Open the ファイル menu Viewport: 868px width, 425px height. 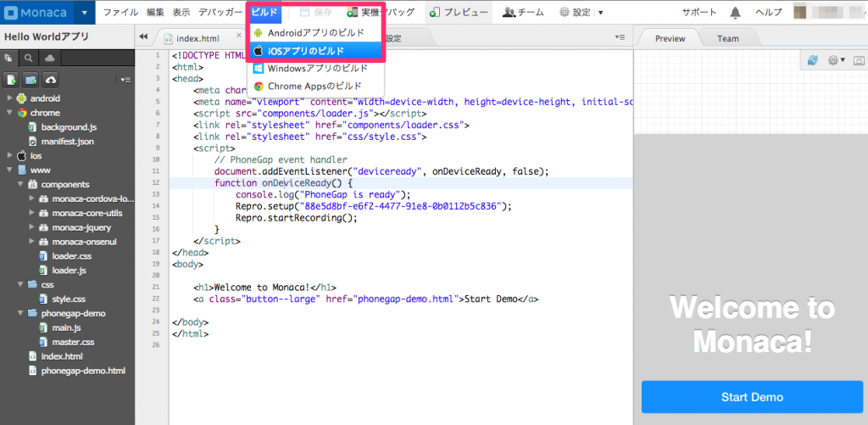pyautogui.click(x=120, y=12)
